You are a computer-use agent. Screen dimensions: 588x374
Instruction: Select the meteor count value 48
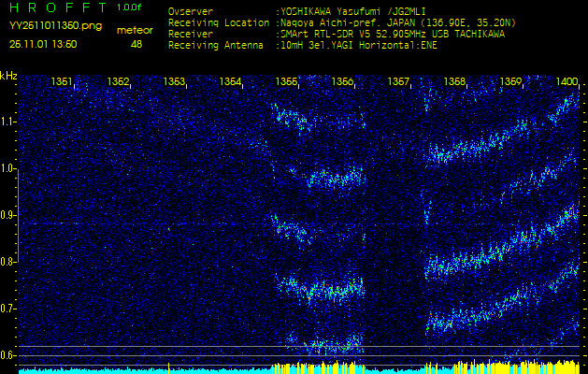(137, 44)
